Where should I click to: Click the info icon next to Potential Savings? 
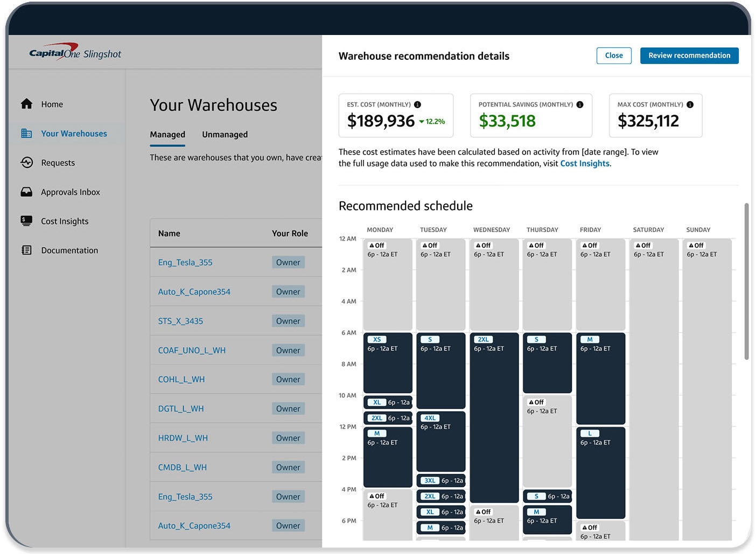point(580,104)
